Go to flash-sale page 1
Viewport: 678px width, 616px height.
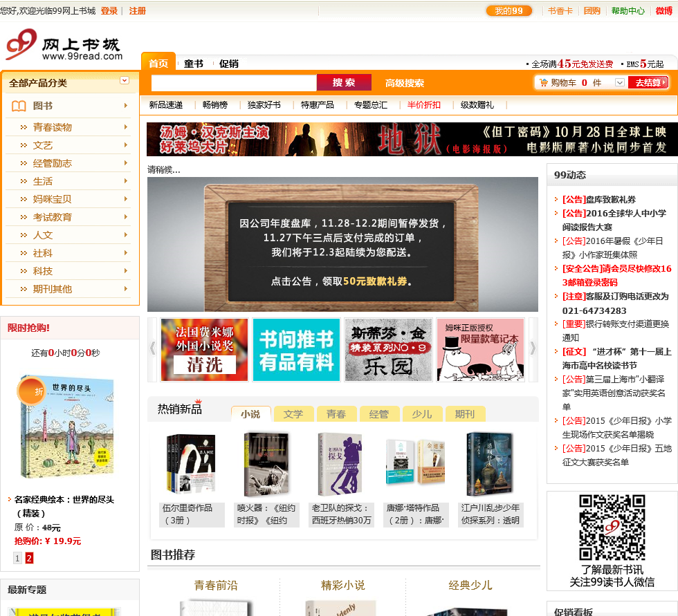[x=17, y=558]
